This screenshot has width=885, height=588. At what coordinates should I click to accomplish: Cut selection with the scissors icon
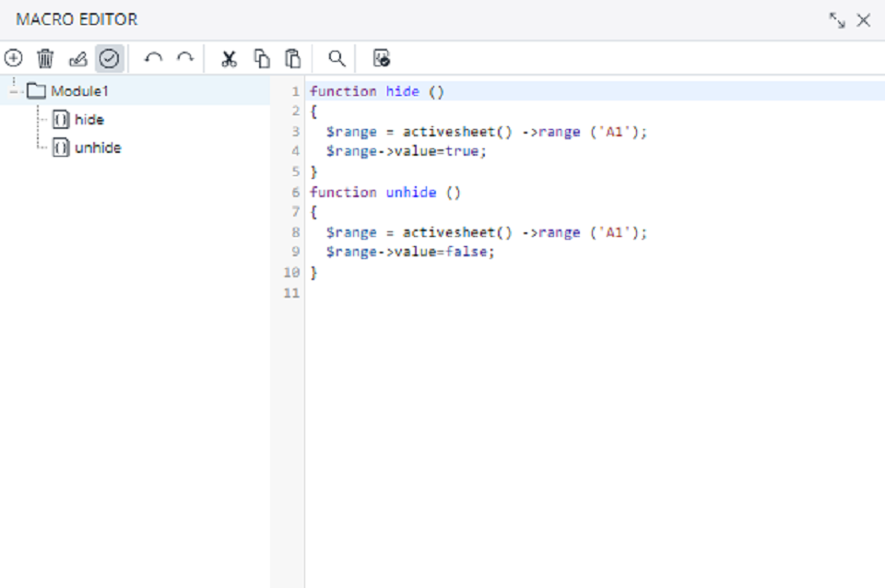click(229, 58)
